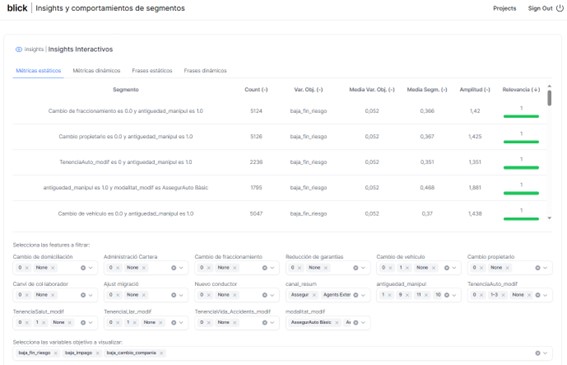Remove the Assegur chip in canal_resum
The height and width of the screenshot is (365, 567).
pyautogui.click(x=314, y=295)
